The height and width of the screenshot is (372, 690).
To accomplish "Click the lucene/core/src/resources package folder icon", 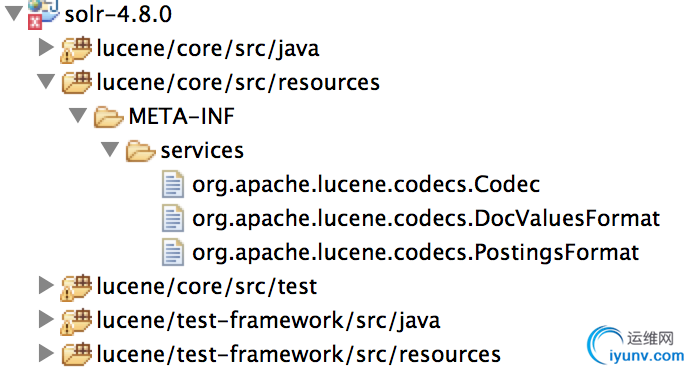I will pyautogui.click(x=77, y=82).
